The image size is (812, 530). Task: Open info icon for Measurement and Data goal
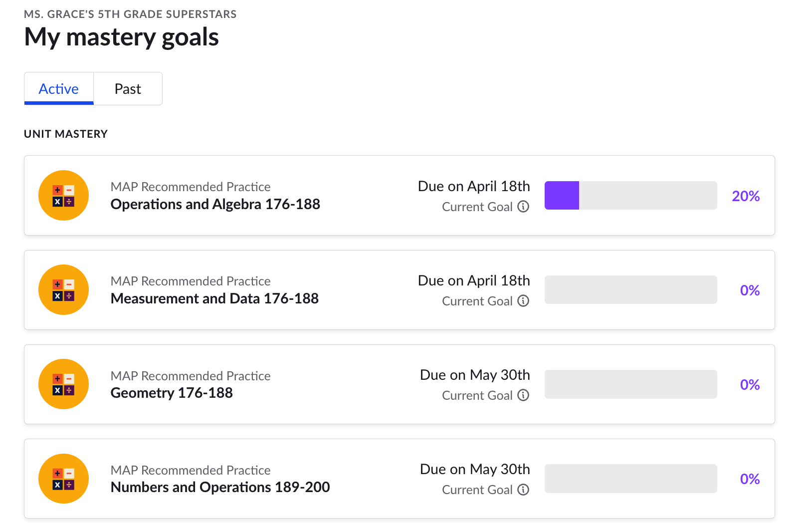pos(523,301)
